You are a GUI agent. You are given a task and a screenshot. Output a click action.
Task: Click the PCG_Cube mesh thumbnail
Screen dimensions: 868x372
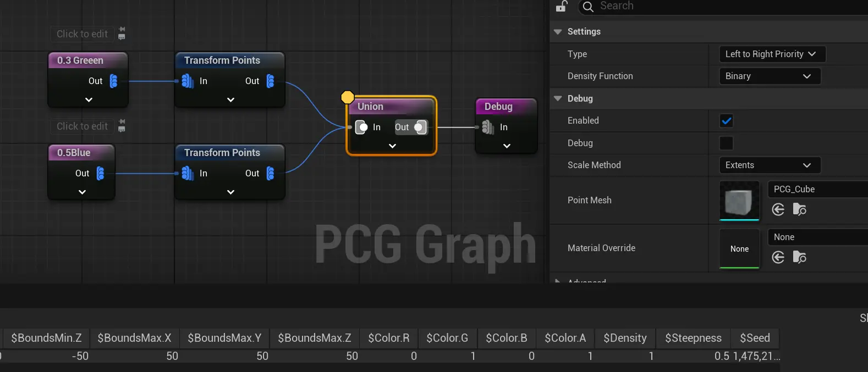point(739,201)
